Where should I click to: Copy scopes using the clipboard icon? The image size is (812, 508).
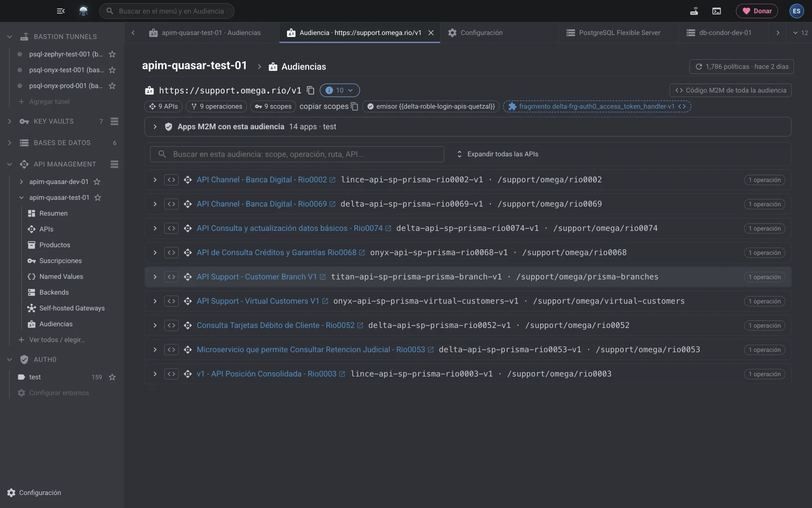354,106
